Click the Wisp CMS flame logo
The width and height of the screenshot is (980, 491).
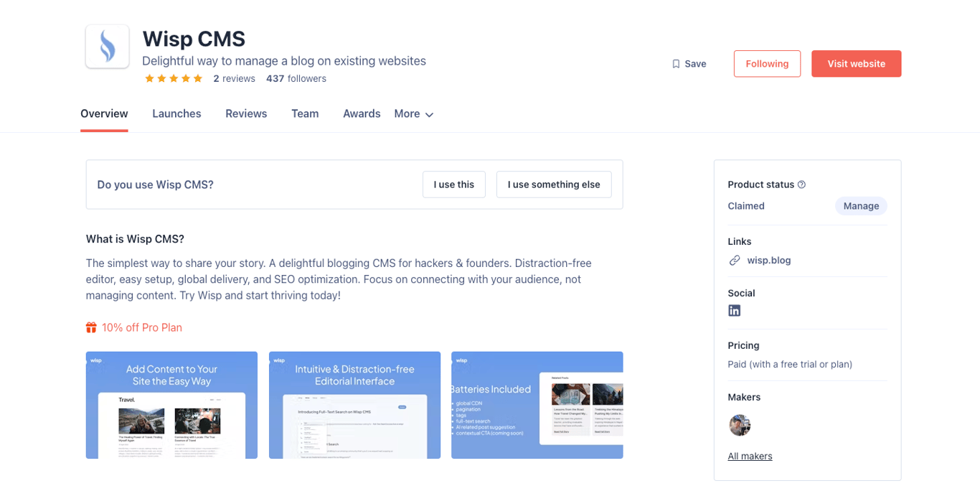107,47
